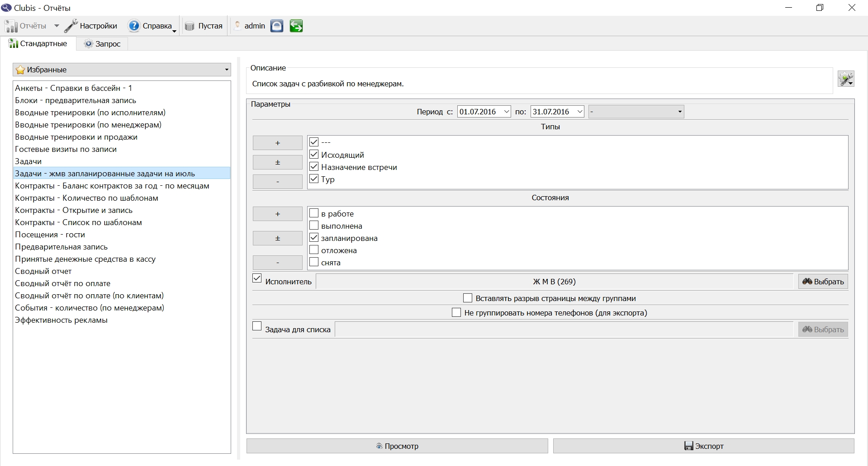
Task: Check the 'выполнена' state
Action: (x=314, y=225)
